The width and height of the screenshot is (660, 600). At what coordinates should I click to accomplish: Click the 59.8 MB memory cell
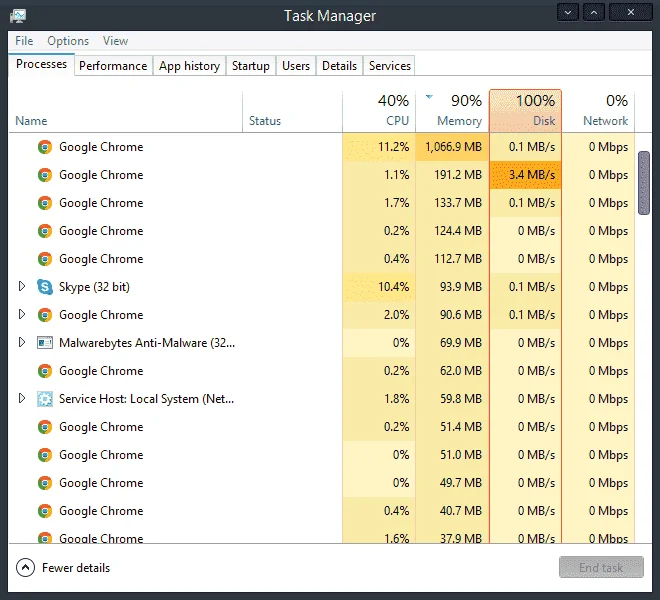[452, 399]
